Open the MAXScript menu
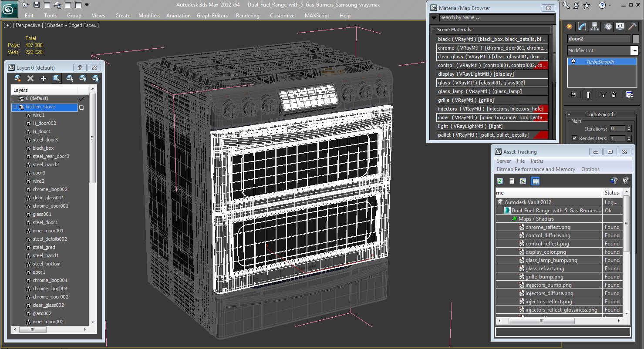 [317, 16]
